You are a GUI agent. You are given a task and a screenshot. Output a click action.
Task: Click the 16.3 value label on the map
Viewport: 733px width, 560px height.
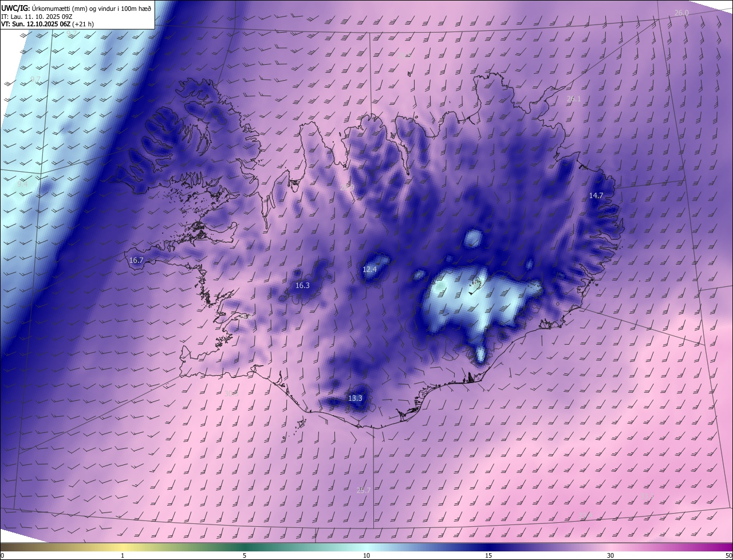point(302,285)
